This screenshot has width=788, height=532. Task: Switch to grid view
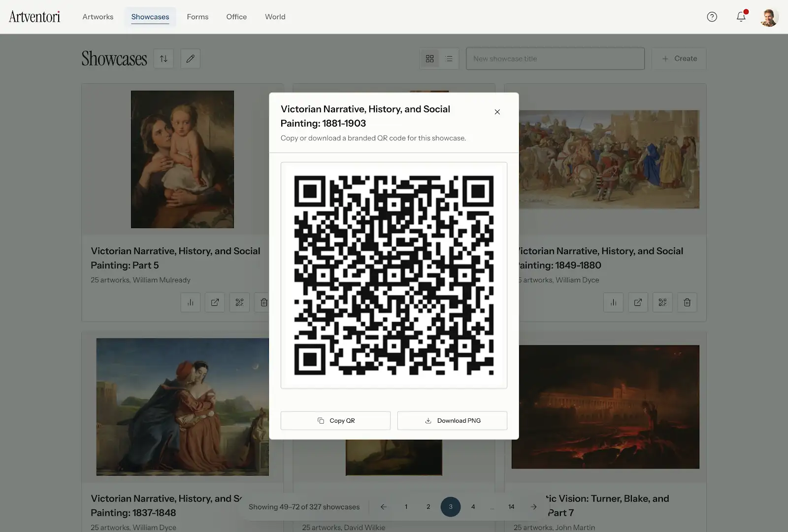pos(429,59)
